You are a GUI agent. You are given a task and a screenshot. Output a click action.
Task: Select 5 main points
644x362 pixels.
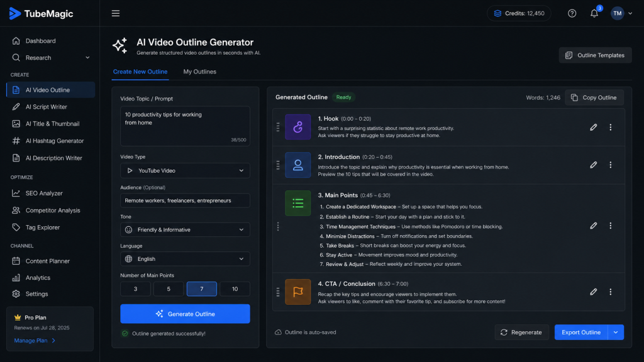pyautogui.click(x=169, y=289)
